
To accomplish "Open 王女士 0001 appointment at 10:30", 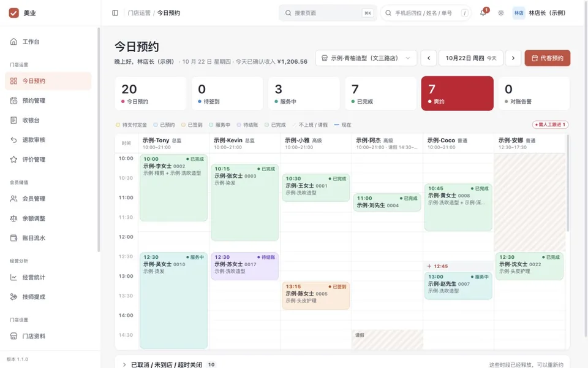I will pos(316,188).
